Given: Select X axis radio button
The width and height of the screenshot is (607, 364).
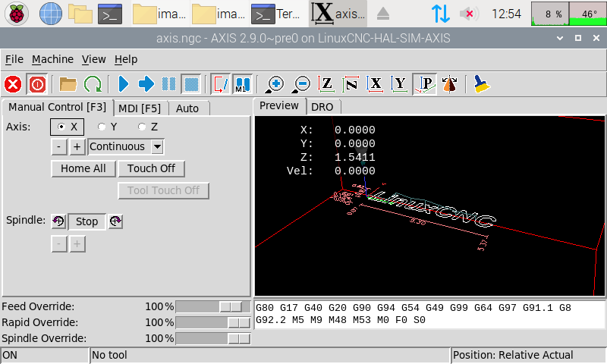Looking at the screenshot, I should pyautogui.click(x=67, y=127).
